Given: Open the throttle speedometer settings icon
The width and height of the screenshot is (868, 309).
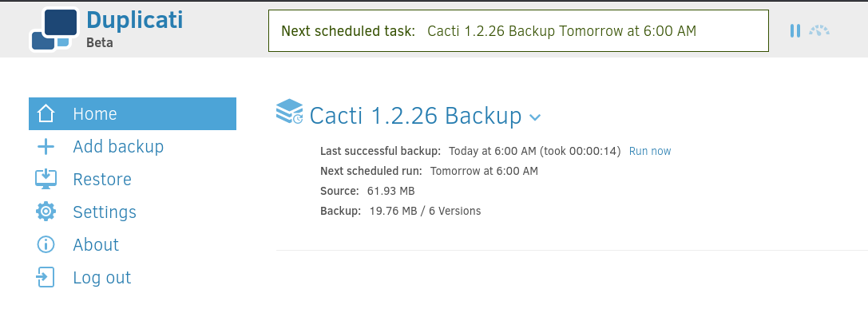Looking at the screenshot, I should 819,30.
